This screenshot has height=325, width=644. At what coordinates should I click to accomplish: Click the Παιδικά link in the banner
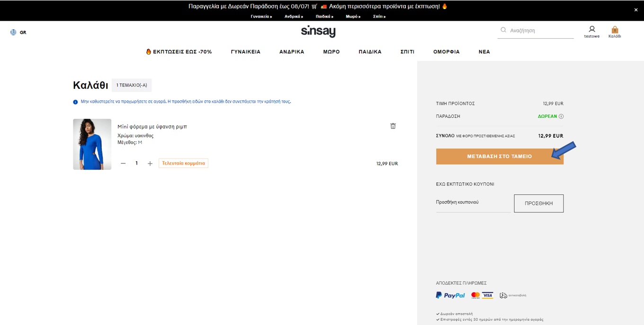[324, 17]
